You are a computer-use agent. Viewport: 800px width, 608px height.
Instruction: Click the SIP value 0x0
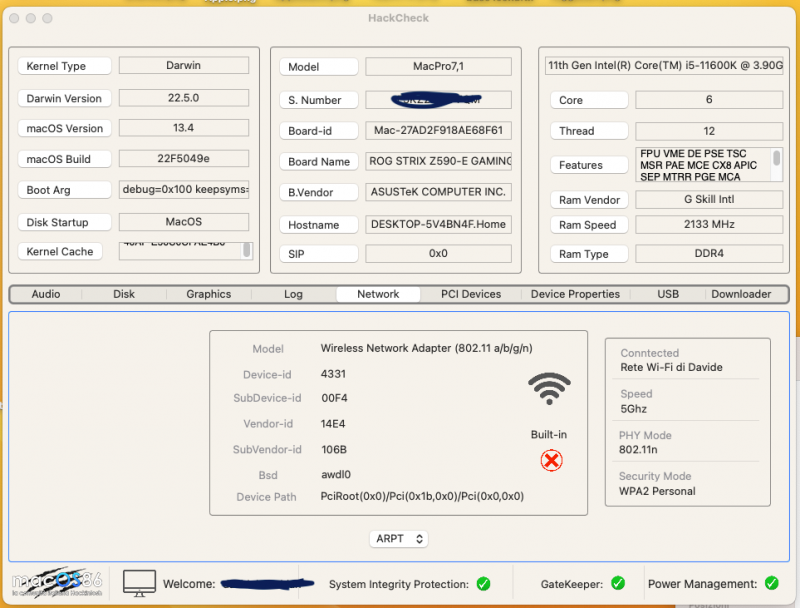(x=438, y=254)
